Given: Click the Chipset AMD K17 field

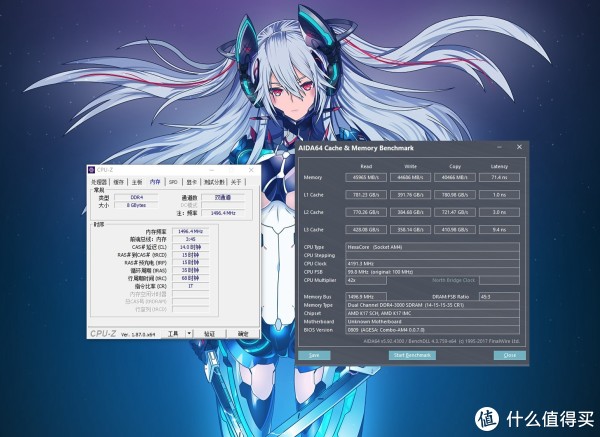Looking at the screenshot, I should point(432,313).
